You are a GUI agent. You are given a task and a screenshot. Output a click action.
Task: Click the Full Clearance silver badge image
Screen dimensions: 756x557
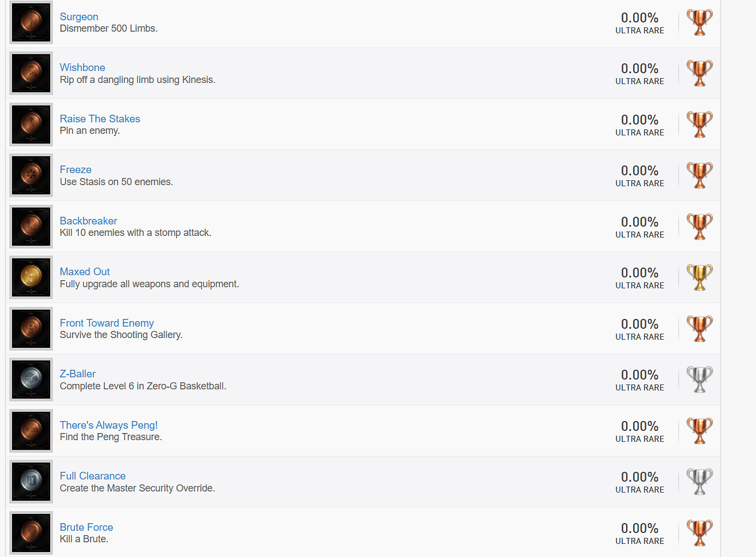pos(31,482)
